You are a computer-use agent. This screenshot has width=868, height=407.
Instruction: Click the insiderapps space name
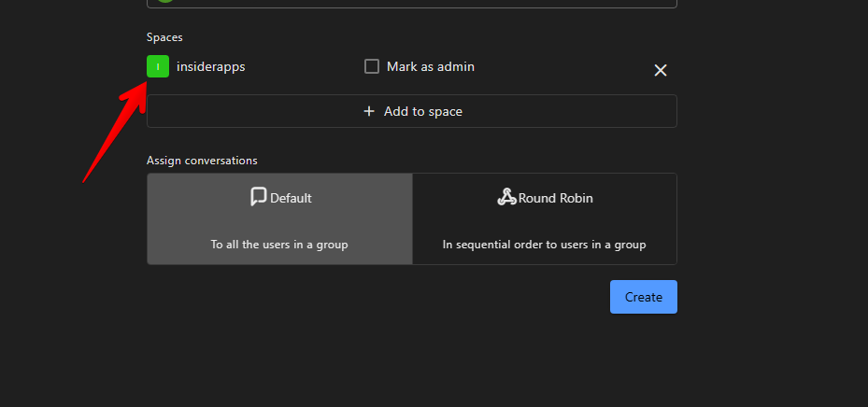pyautogui.click(x=210, y=66)
